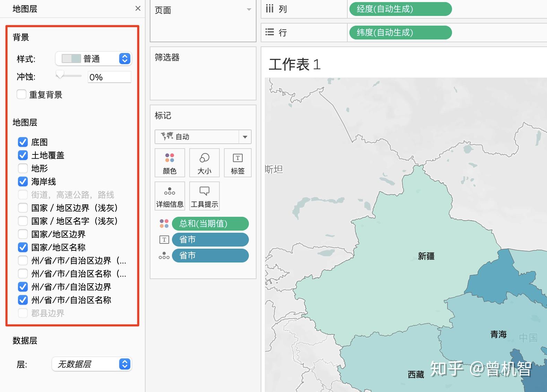This screenshot has width=547, height=392.
Task: Click the 列 columns shelf icon
Action: (x=270, y=9)
